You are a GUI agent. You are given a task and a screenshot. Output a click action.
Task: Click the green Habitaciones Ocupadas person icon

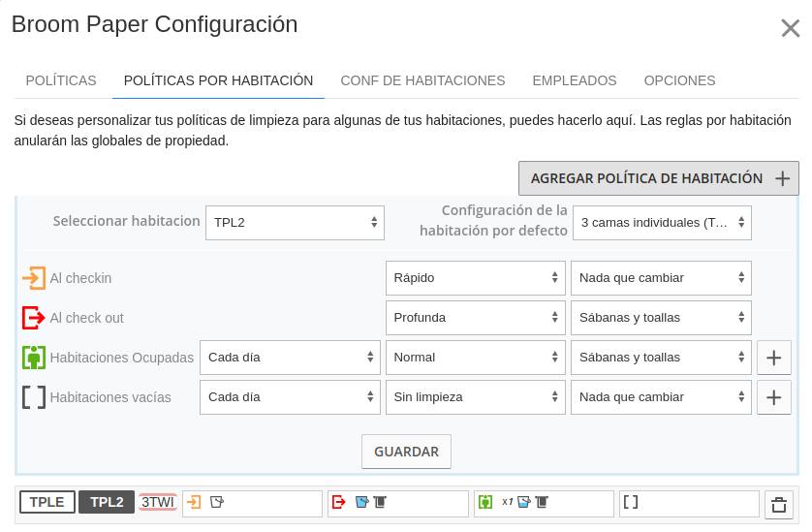click(34, 358)
